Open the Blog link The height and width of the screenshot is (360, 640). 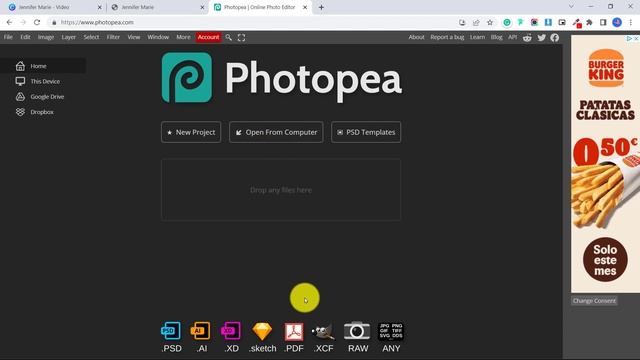point(496,37)
